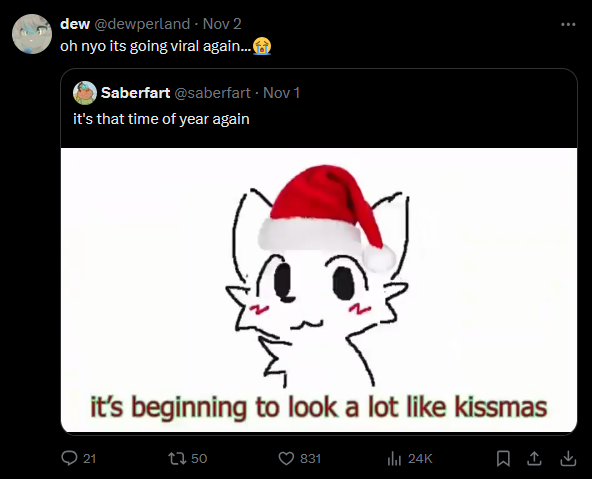
Task: Share post via upload arrow icon
Action: pyautogui.click(x=534, y=459)
